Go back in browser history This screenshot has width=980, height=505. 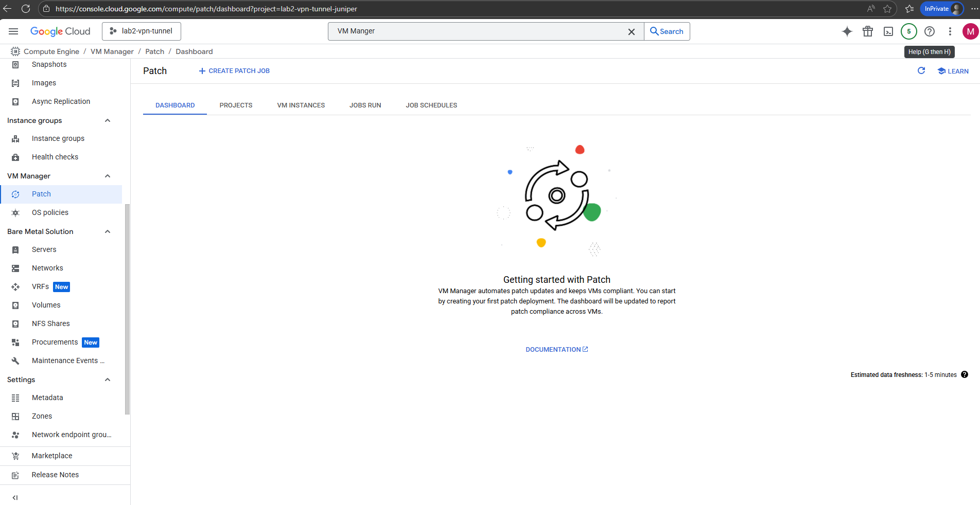tap(8, 9)
